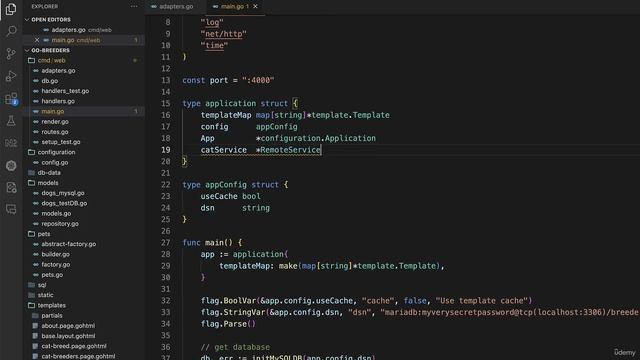Screen dimensions: 640x360
Task: Open routes.go file
Action: point(55,132)
